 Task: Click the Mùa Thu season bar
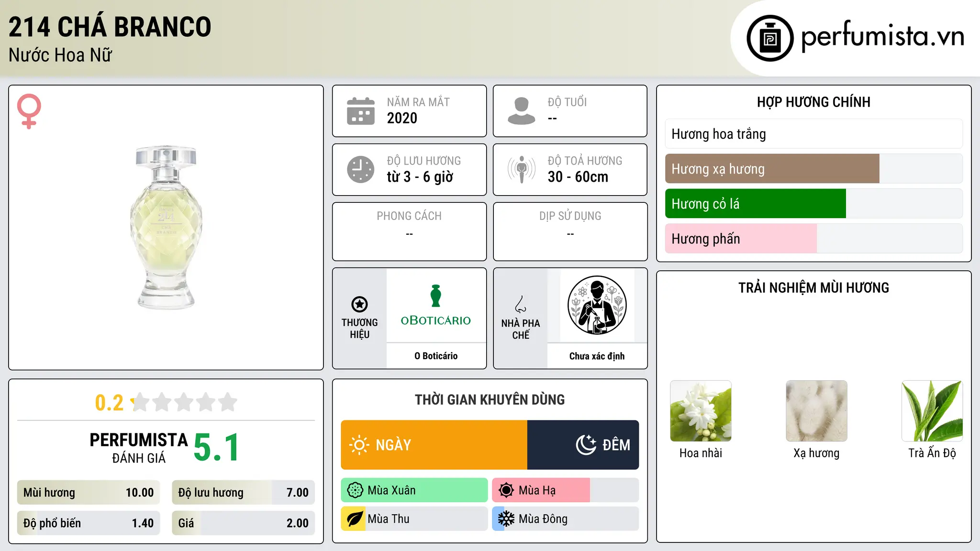point(414,519)
